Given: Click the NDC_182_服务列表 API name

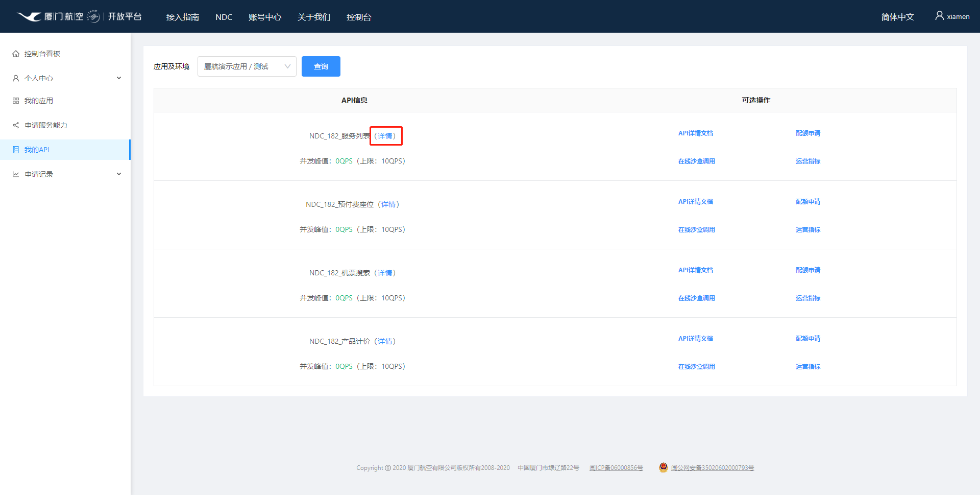Looking at the screenshot, I should (x=340, y=136).
